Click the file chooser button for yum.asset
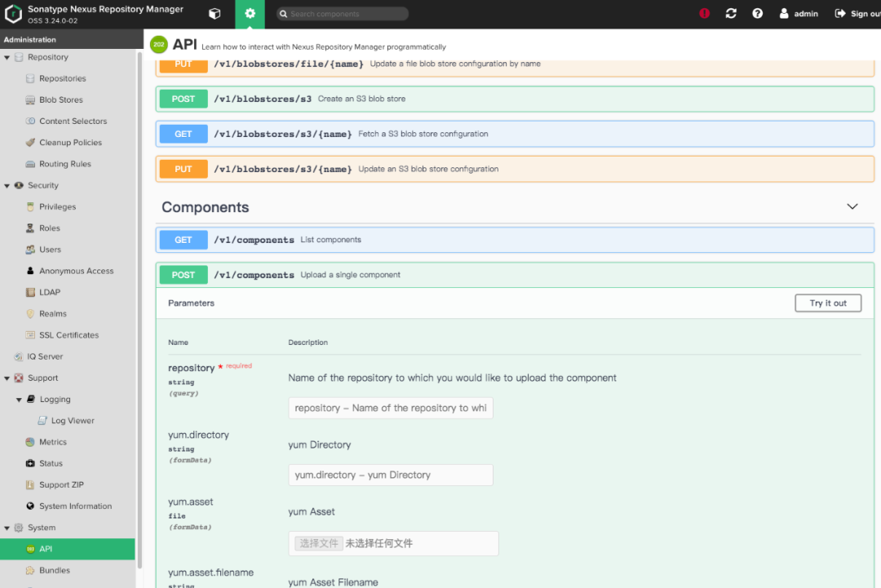 (318, 543)
